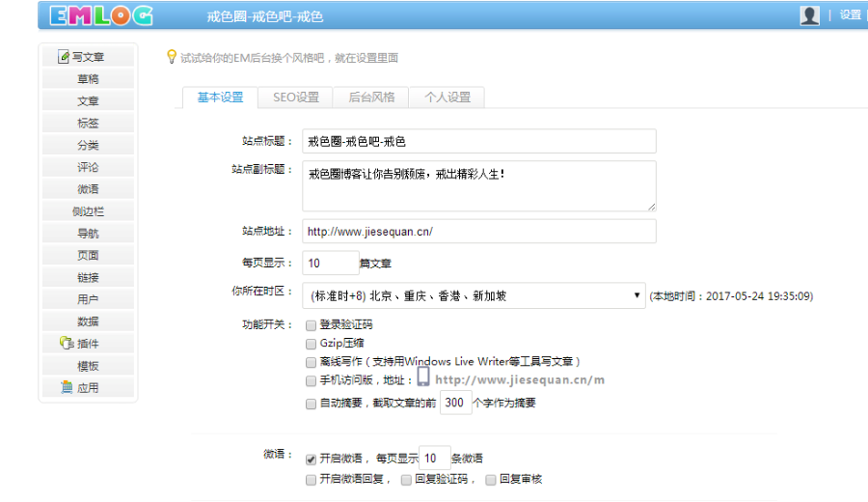Enable 登录验证码 checkbox
868x502 pixels.
[311, 325]
